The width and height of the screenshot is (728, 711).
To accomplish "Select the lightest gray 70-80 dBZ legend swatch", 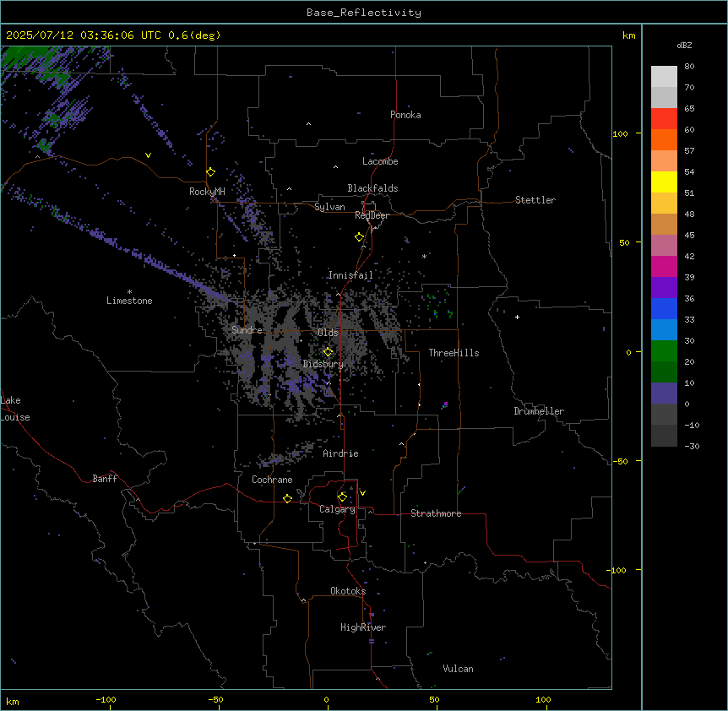I will click(664, 77).
